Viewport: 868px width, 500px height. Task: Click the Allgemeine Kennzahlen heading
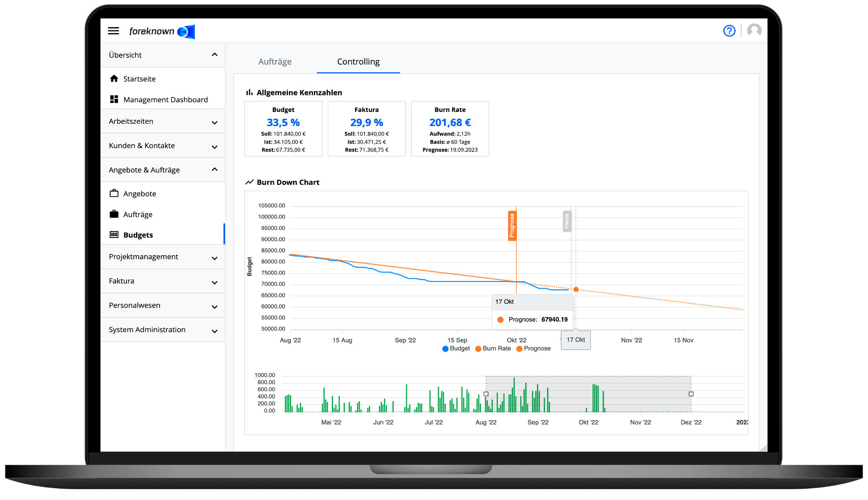299,92
